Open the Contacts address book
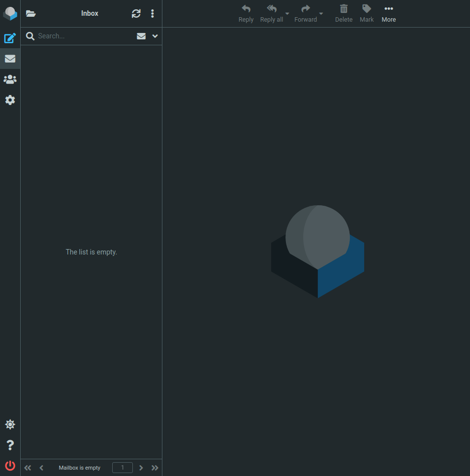470x476 pixels. pos(10,79)
